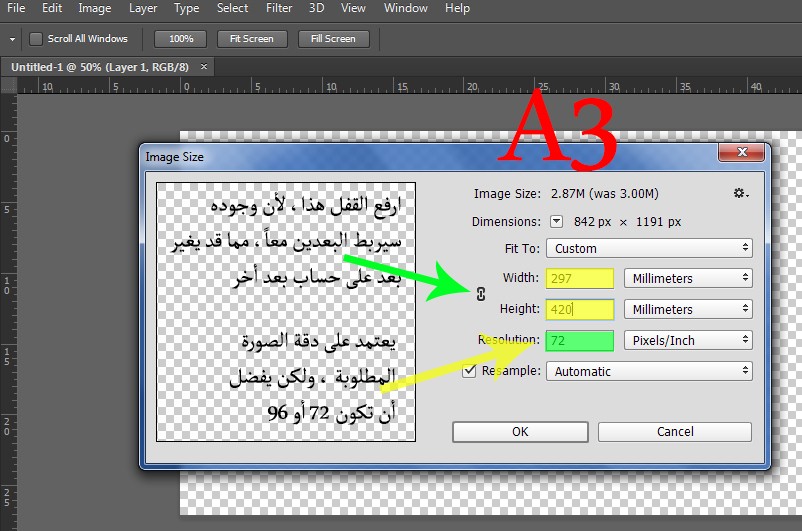Image resolution: width=802 pixels, height=531 pixels.
Task: Click the Fit Screen button
Action: pos(251,39)
